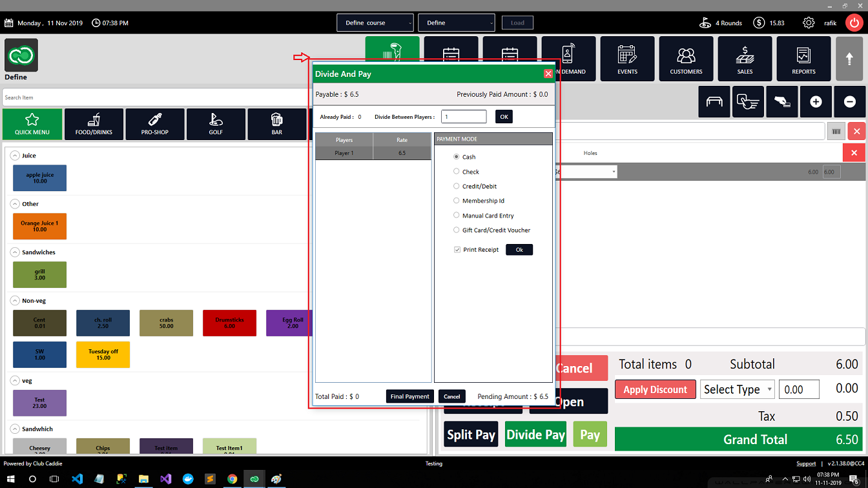The image size is (868, 488).
Task: Click the minus circle icon button
Action: coord(850,102)
